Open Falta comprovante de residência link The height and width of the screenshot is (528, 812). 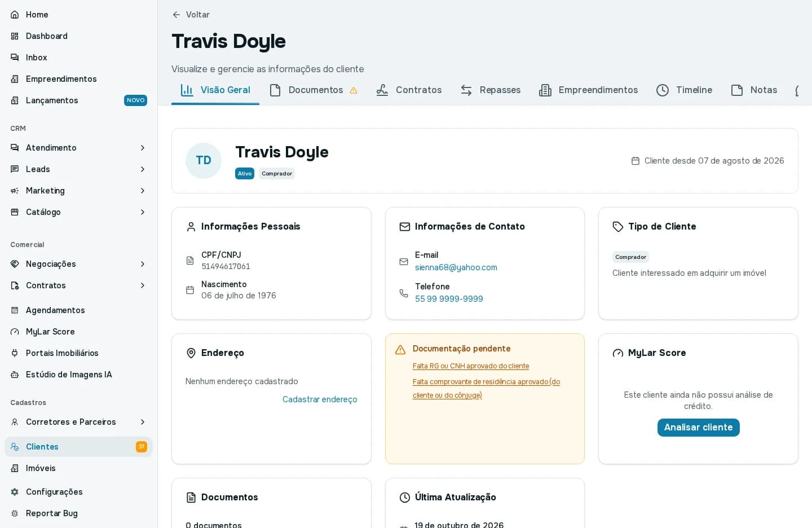487,389
